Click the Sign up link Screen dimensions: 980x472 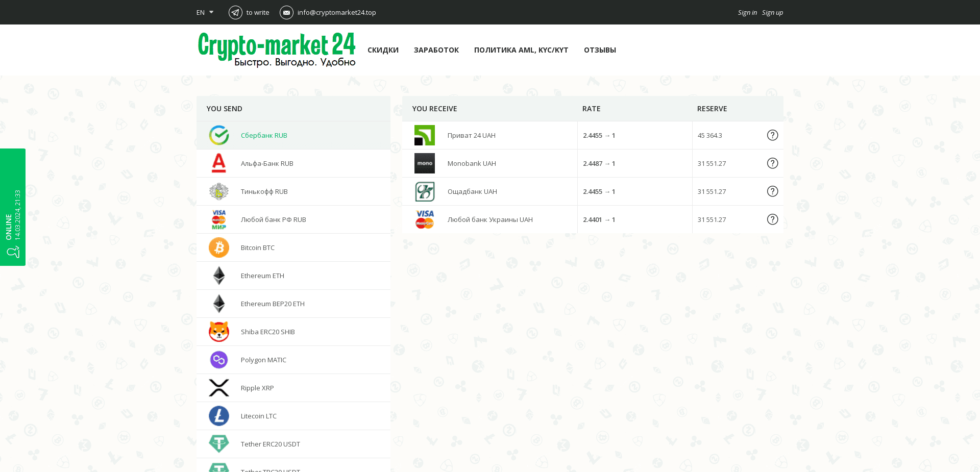[772, 12]
